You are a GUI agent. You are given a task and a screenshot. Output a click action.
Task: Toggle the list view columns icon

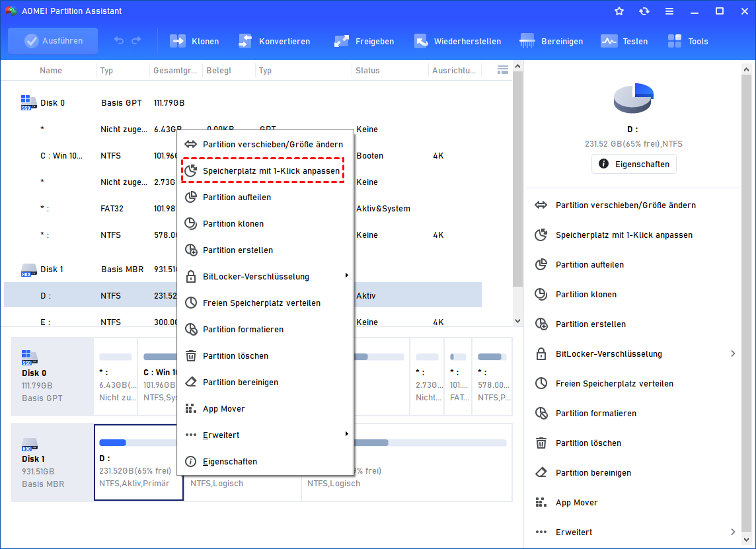[502, 71]
